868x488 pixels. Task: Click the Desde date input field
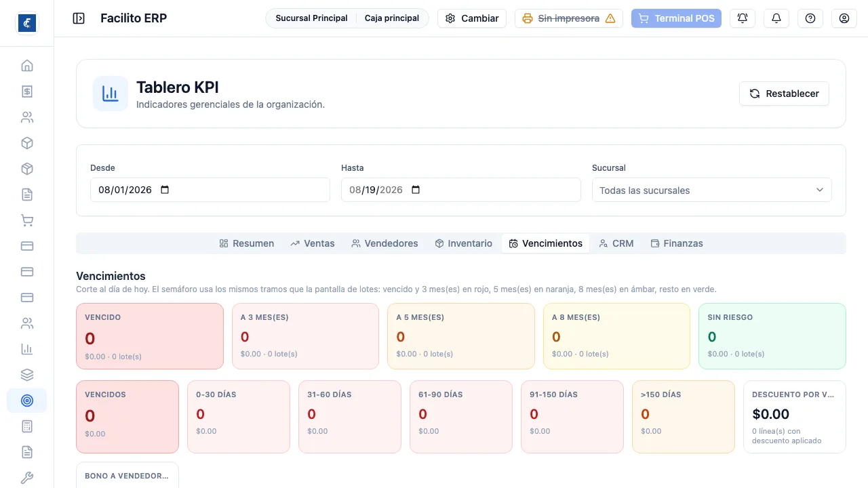[210, 190]
